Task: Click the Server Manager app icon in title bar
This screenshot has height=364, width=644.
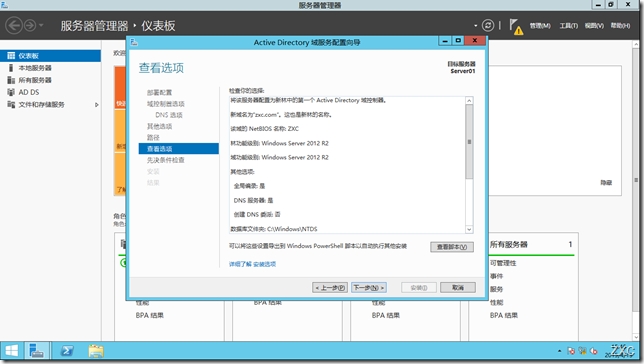Action: pyautogui.click(x=4, y=5)
